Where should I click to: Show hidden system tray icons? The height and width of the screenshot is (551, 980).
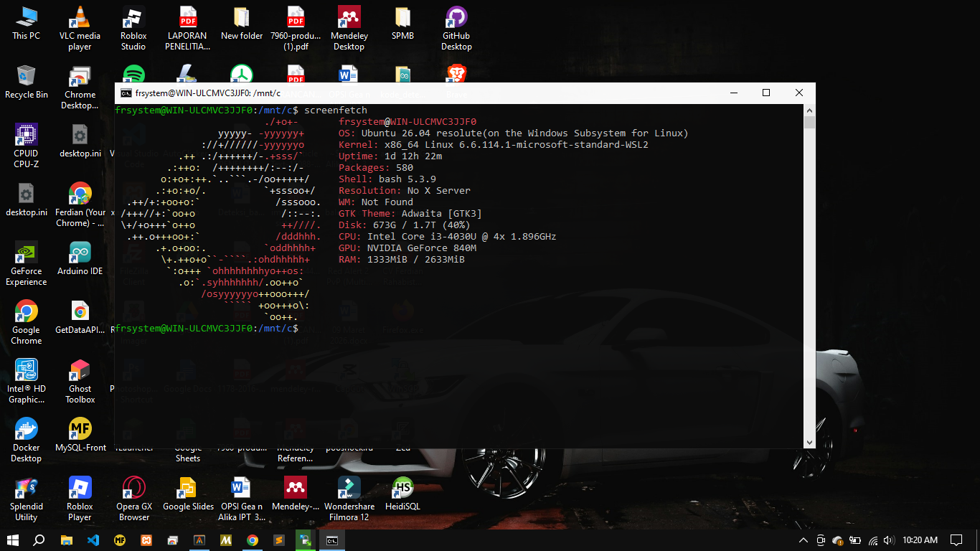pos(804,540)
